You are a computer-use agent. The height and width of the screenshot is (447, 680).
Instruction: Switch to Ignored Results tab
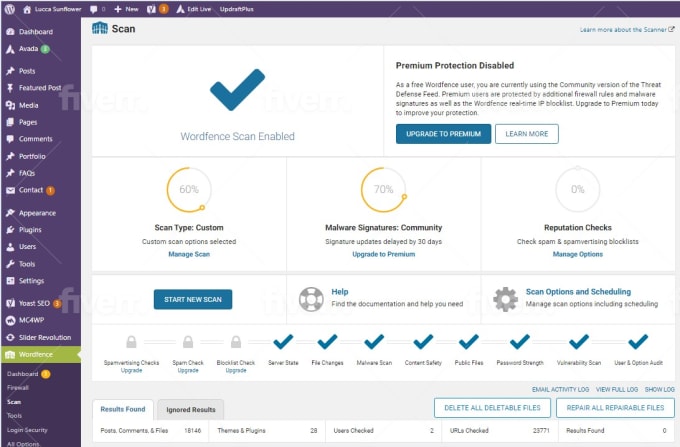tap(191, 410)
